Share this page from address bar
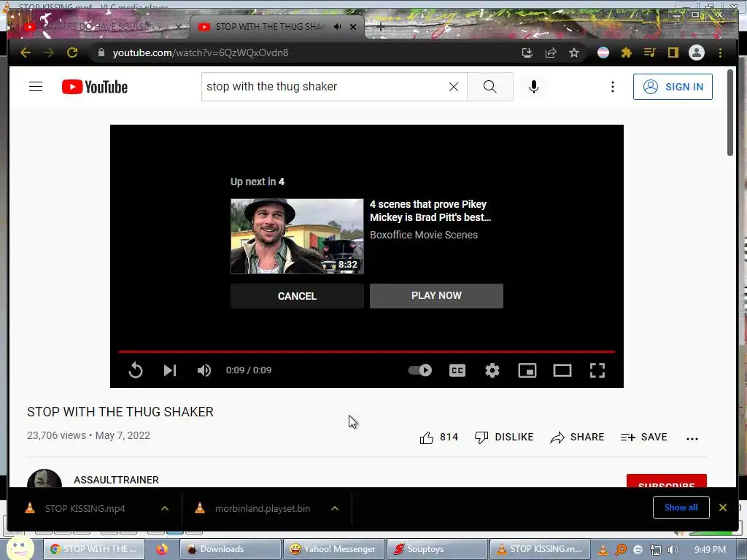This screenshot has width=747, height=560. click(551, 52)
